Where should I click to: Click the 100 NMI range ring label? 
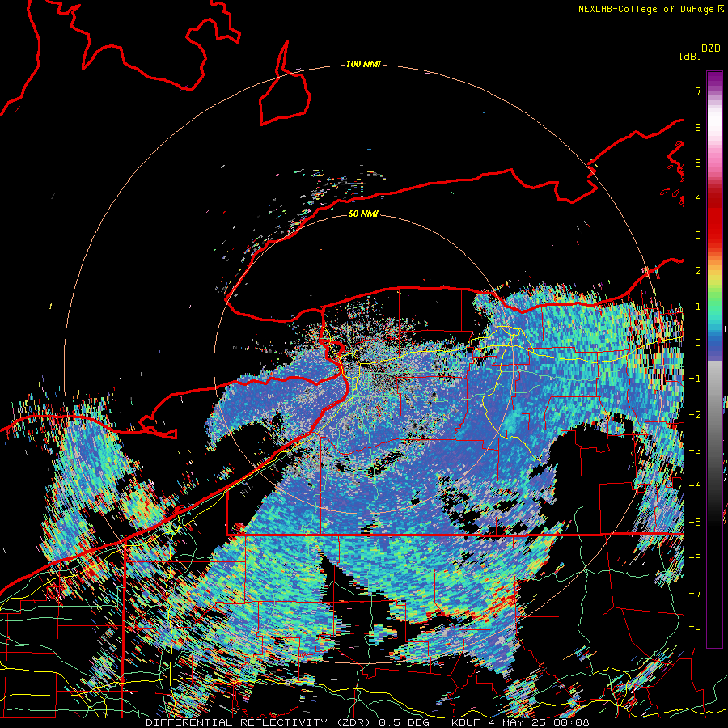click(x=363, y=64)
